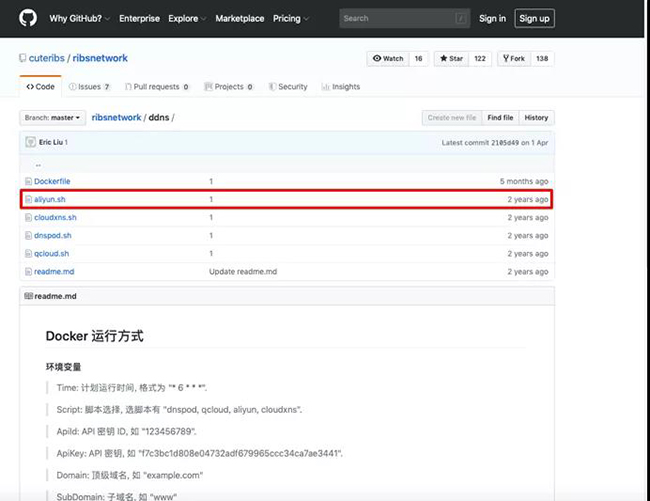View the 138 forks count
This screenshot has width=650, height=501.
[x=542, y=58]
